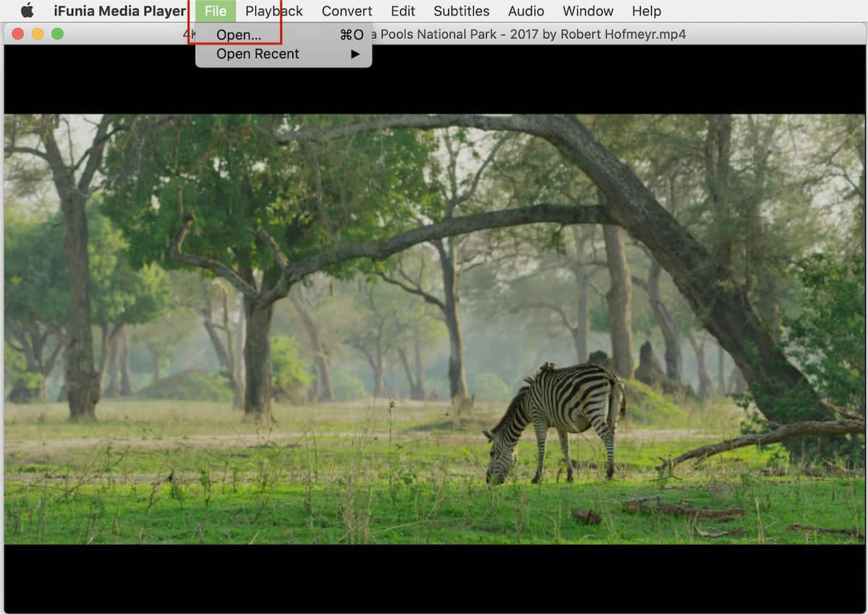The image size is (868, 614).
Task: Open the Audio menu
Action: pos(525,11)
